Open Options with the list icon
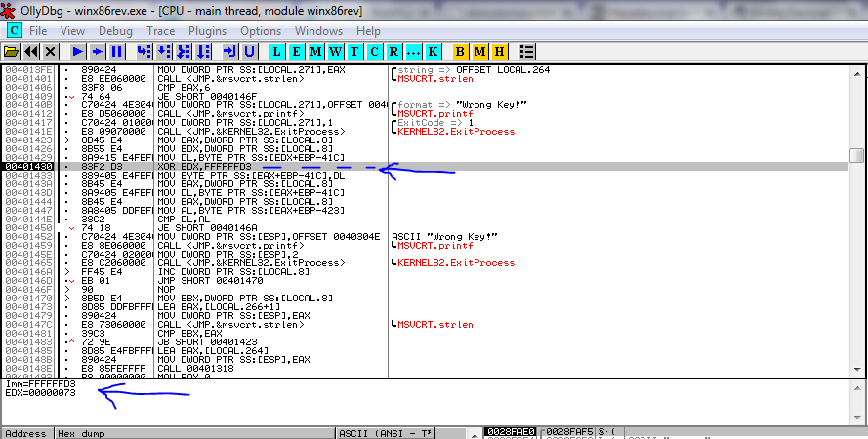This screenshot has width=868, height=439. (527, 52)
